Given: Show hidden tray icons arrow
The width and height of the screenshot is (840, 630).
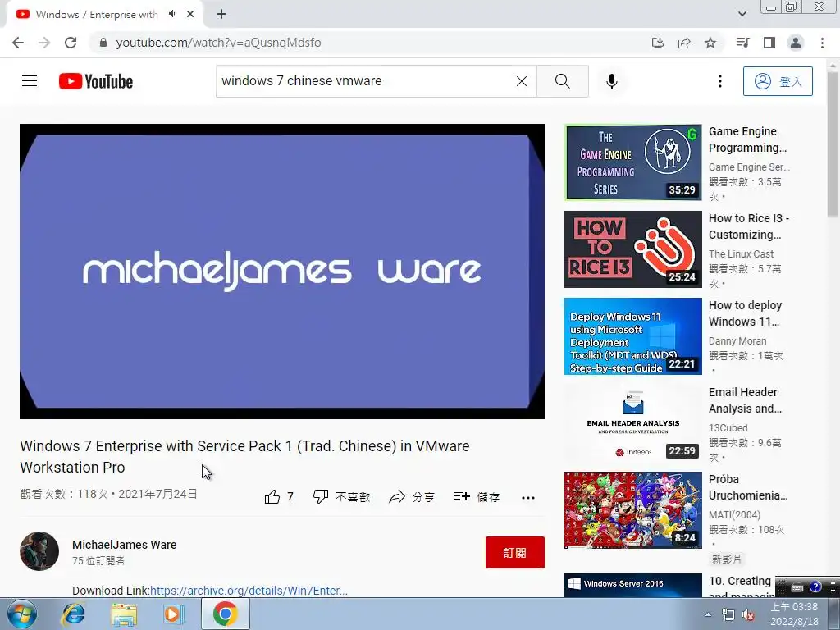Looking at the screenshot, I should click(708, 614).
